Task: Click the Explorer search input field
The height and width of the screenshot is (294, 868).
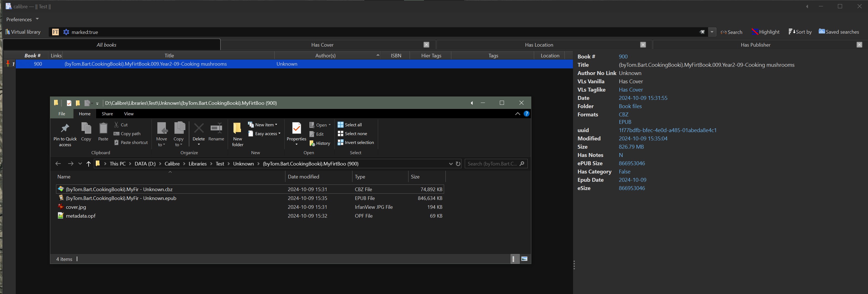Action: [x=492, y=164]
